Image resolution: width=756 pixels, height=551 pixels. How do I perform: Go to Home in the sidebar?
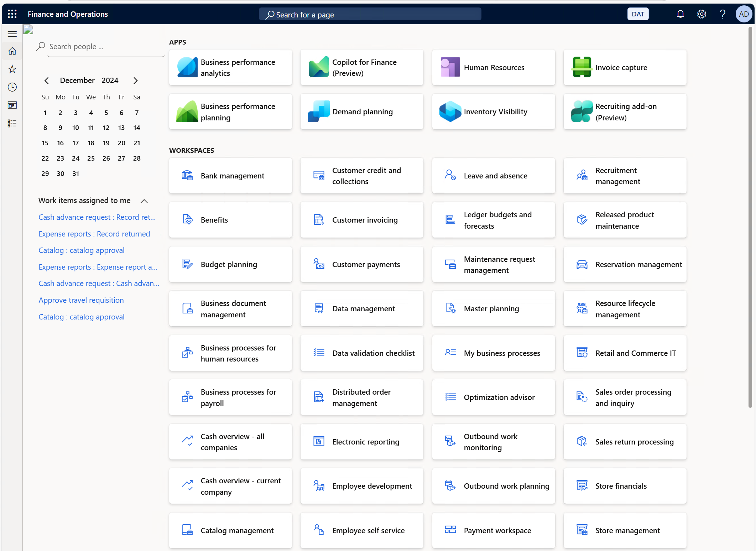pos(12,51)
